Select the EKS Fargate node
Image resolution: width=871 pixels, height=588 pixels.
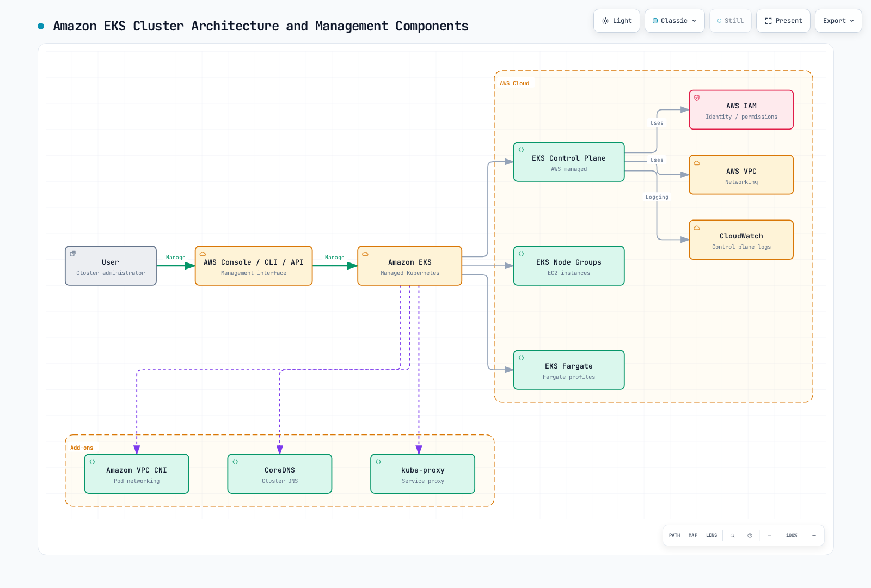pyautogui.click(x=569, y=370)
